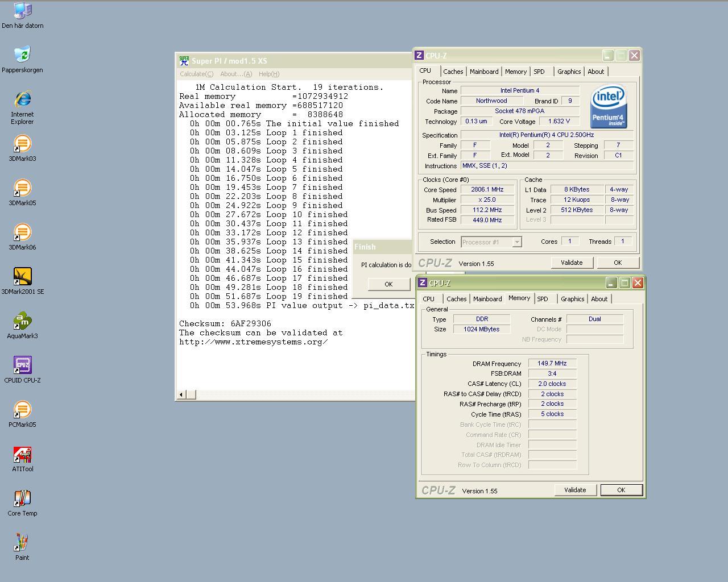Switch to Memory tab in upper CPU-Z
The width and height of the screenshot is (728, 582).
pyautogui.click(x=516, y=72)
